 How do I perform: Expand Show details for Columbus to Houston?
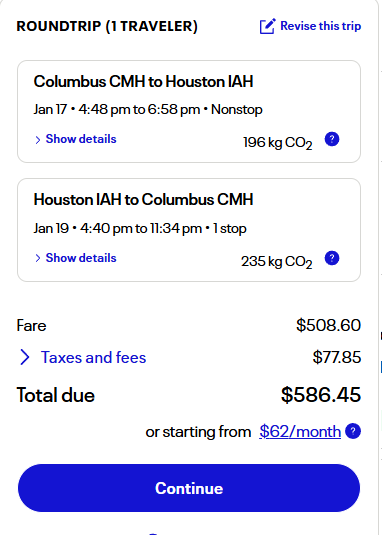(81, 139)
